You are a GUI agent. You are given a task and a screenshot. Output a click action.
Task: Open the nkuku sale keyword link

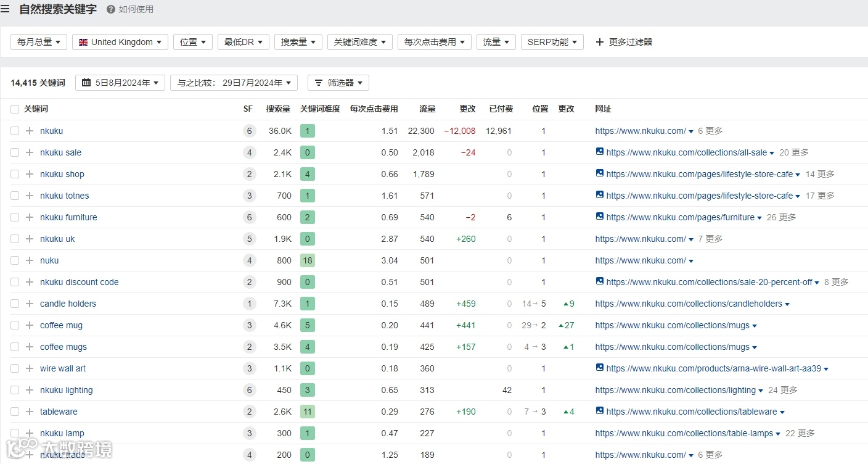tap(60, 152)
